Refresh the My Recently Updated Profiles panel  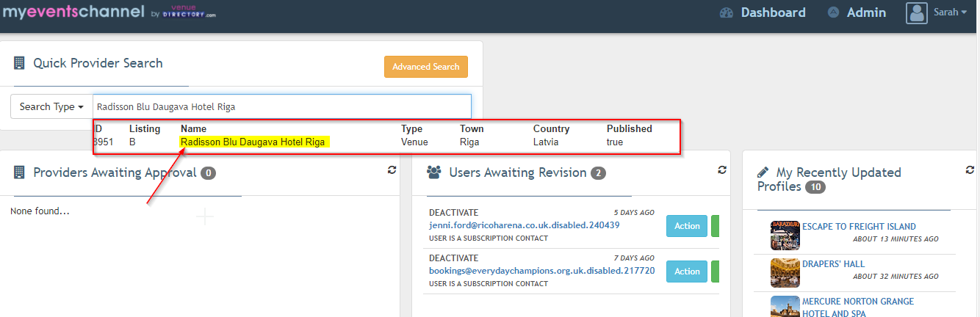(970, 170)
